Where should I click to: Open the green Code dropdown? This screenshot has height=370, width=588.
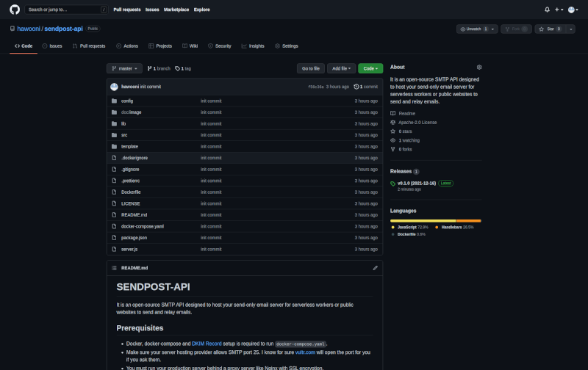pyautogui.click(x=370, y=68)
